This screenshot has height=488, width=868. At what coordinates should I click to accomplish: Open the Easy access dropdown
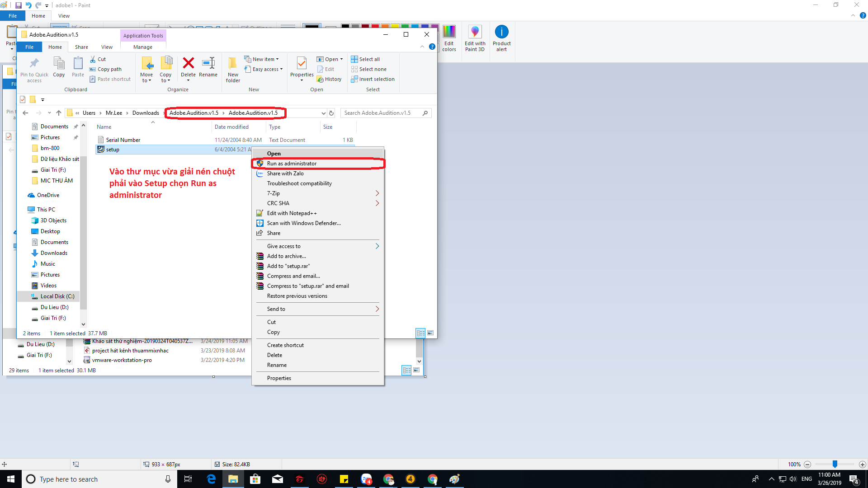(x=264, y=69)
